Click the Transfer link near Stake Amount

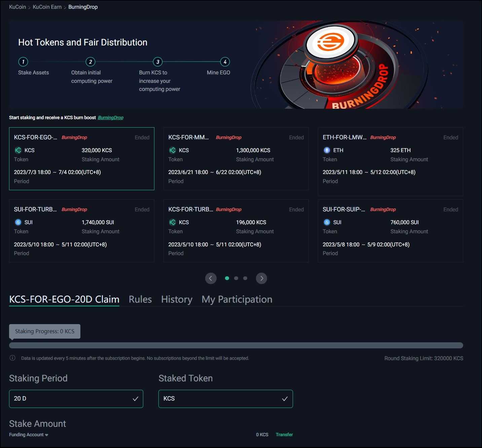click(284, 435)
